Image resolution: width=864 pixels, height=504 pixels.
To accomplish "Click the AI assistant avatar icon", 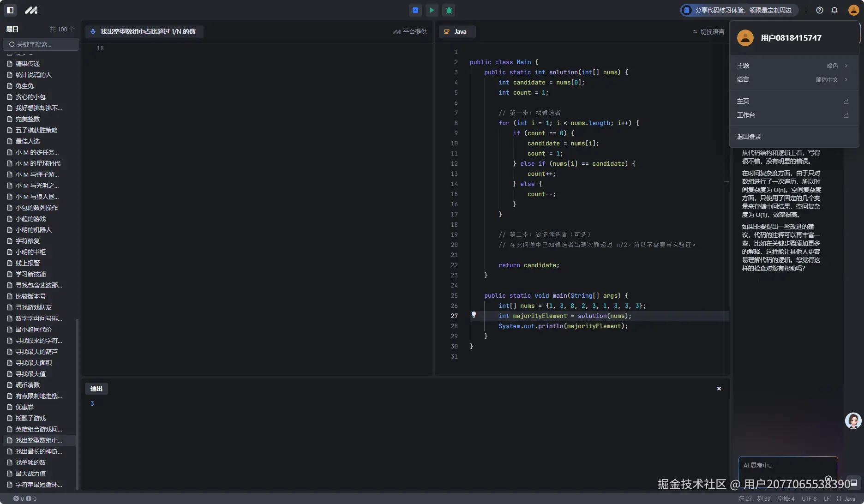I will click(853, 420).
